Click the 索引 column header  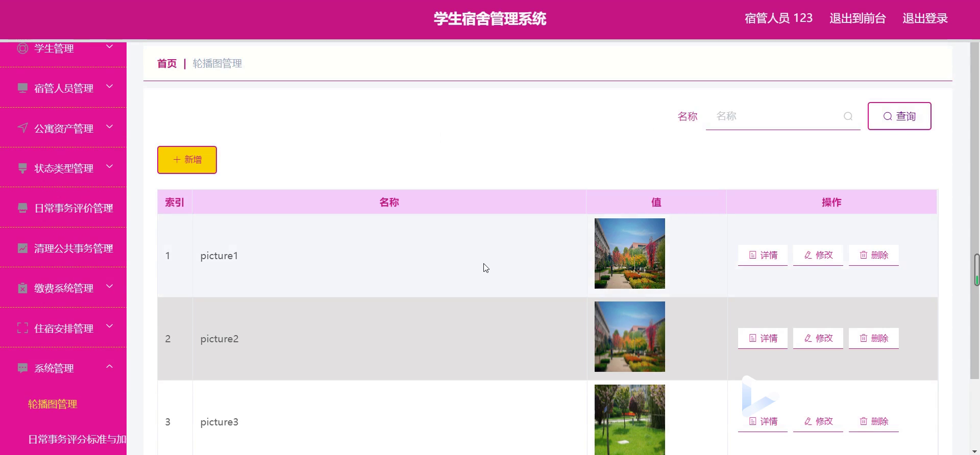tap(175, 202)
